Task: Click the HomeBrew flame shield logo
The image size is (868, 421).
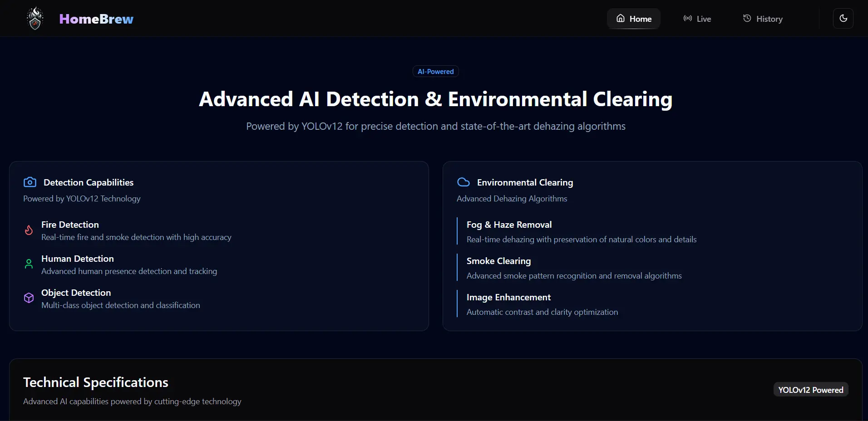Action: (35, 19)
